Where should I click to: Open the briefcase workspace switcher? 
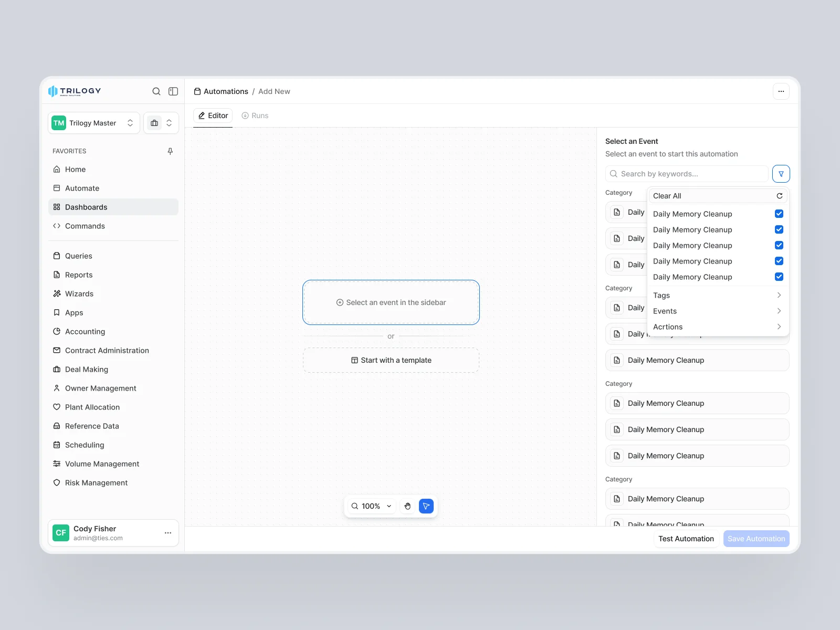[x=161, y=123]
